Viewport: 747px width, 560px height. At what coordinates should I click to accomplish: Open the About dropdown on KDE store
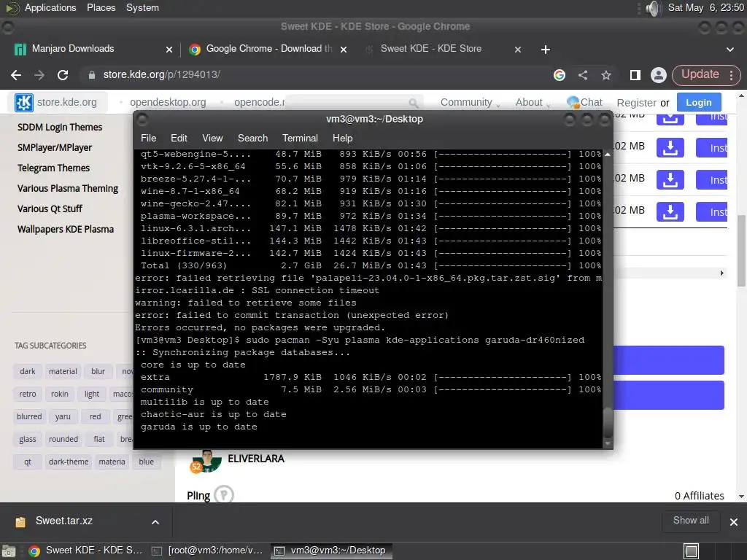point(533,102)
